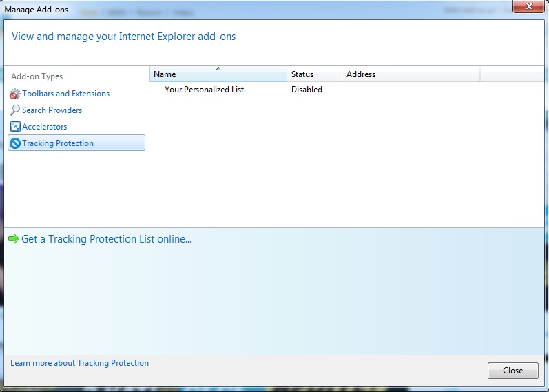The width and height of the screenshot is (549, 392).
Task: Click the Close button at the bottom
Action: pyautogui.click(x=513, y=371)
